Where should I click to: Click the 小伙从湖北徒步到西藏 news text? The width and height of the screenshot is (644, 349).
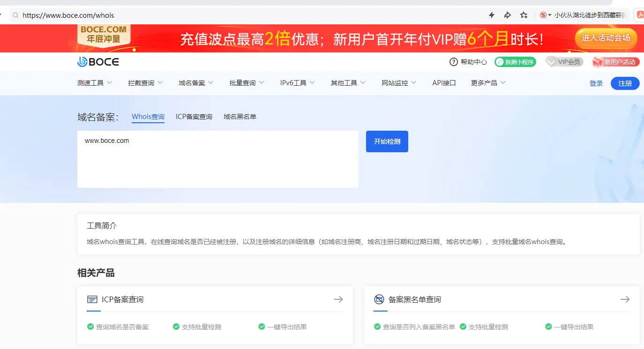590,15
